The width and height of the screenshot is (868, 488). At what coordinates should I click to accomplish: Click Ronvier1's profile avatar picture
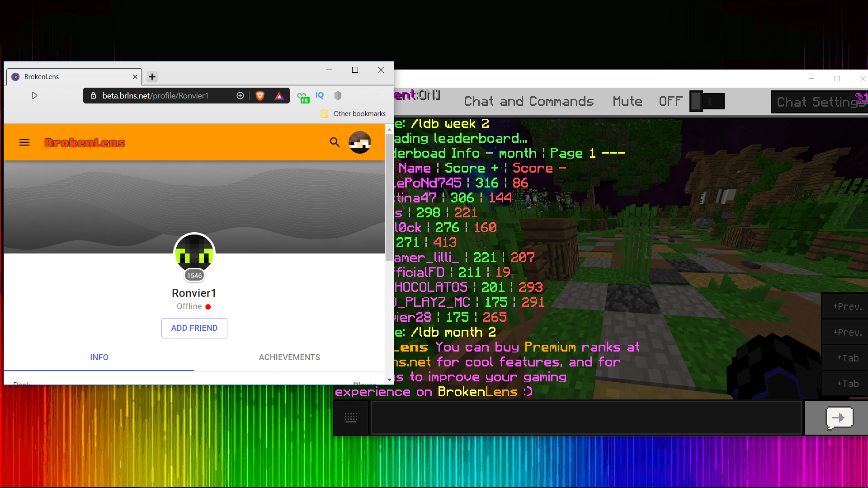point(194,253)
